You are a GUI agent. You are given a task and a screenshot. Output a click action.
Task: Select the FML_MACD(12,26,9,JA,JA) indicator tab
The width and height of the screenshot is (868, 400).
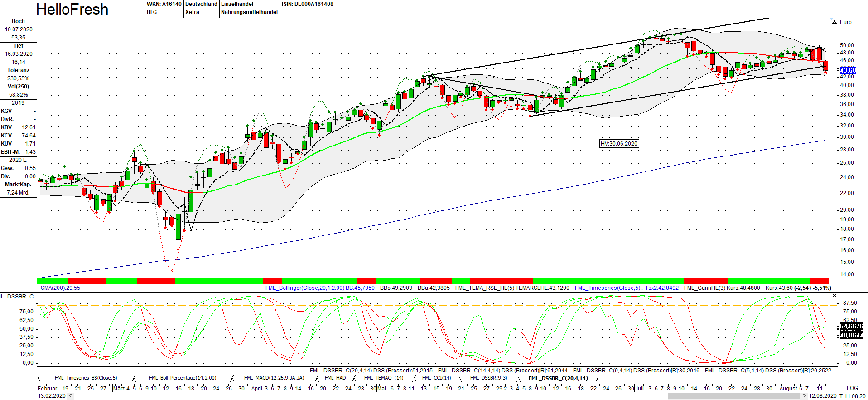point(274,378)
